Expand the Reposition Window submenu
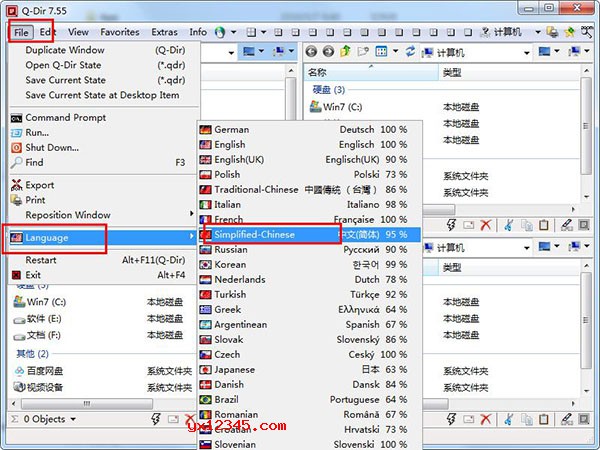Screen dimensions: 600x450 103,215
